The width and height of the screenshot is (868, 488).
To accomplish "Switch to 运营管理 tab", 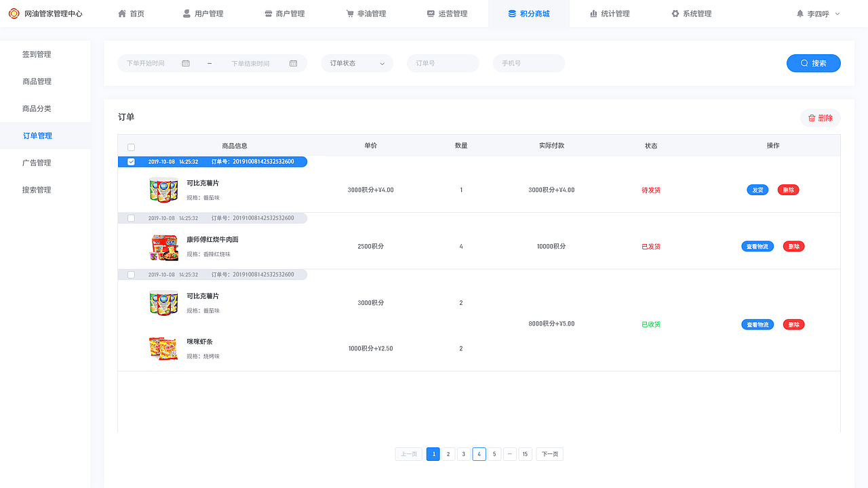I will click(x=447, y=14).
